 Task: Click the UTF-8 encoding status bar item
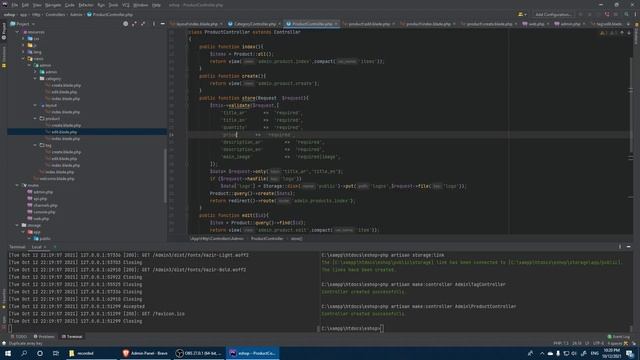coord(598,343)
